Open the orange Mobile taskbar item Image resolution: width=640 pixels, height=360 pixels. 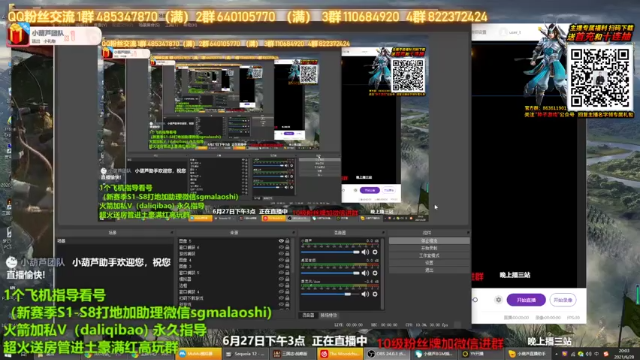(199, 353)
